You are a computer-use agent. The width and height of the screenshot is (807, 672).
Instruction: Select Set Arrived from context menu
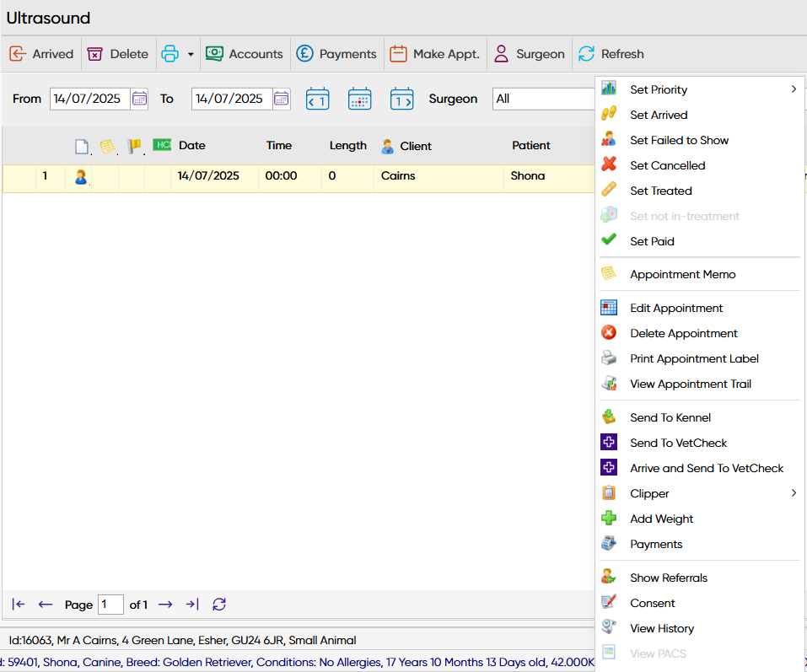[x=658, y=115]
